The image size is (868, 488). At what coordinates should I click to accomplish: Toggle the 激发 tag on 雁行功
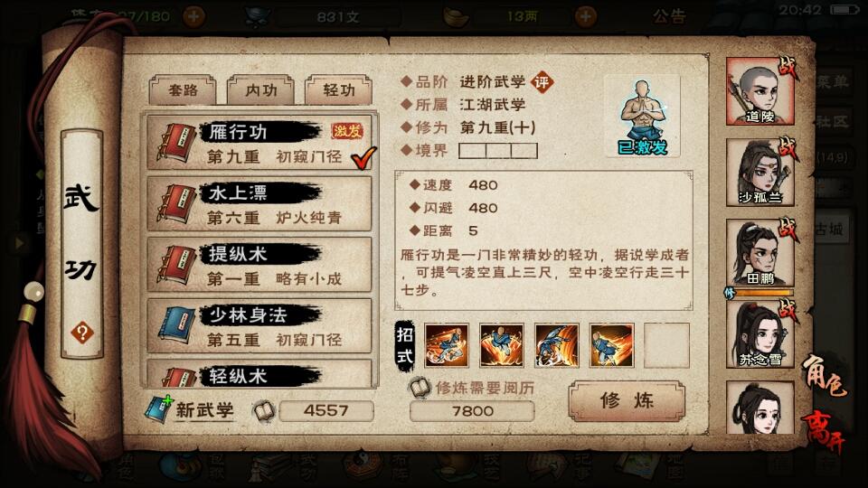346,130
